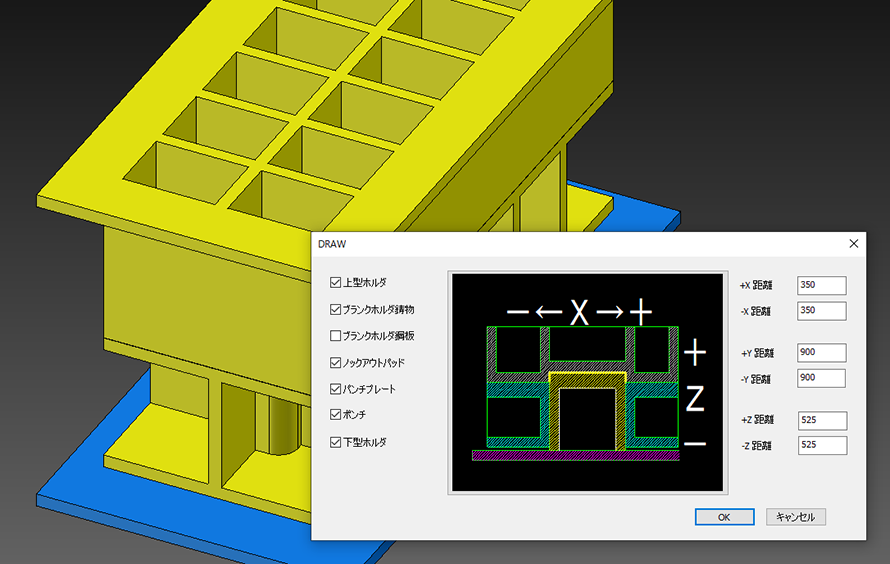Close the DRAW dialog window
The height and width of the screenshot is (564, 890).
(853, 243)
